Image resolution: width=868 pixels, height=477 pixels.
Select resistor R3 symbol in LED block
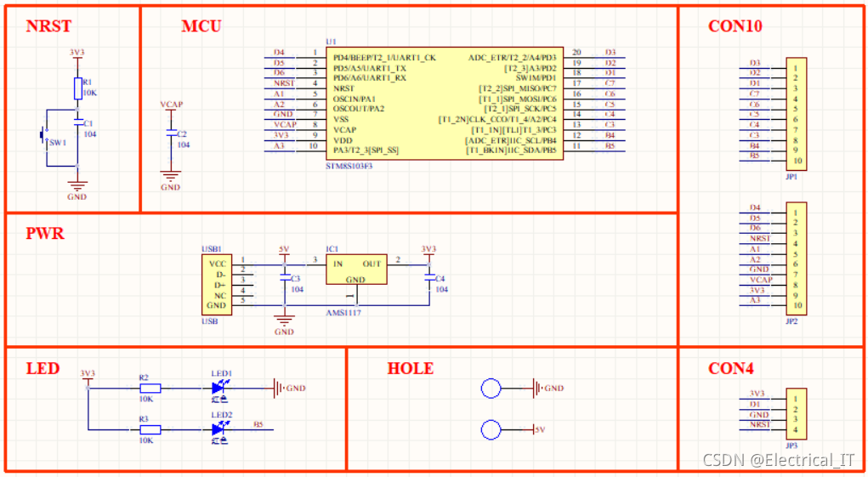150,429
